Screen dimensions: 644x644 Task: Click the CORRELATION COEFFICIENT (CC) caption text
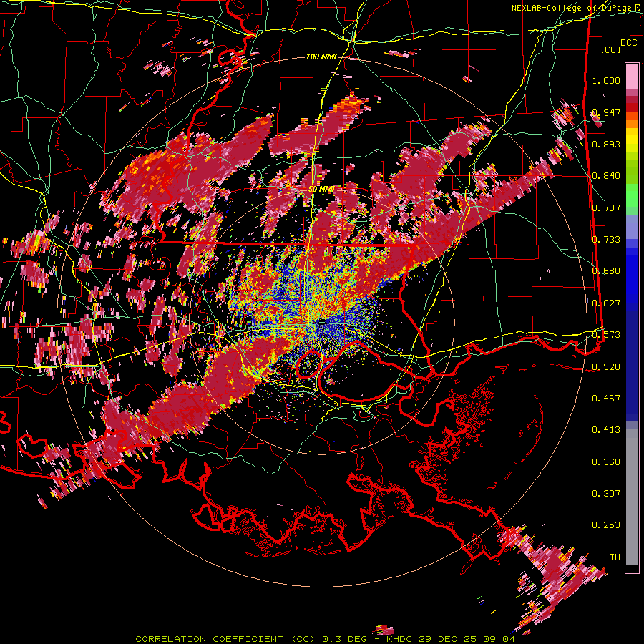tap(225, 639)
